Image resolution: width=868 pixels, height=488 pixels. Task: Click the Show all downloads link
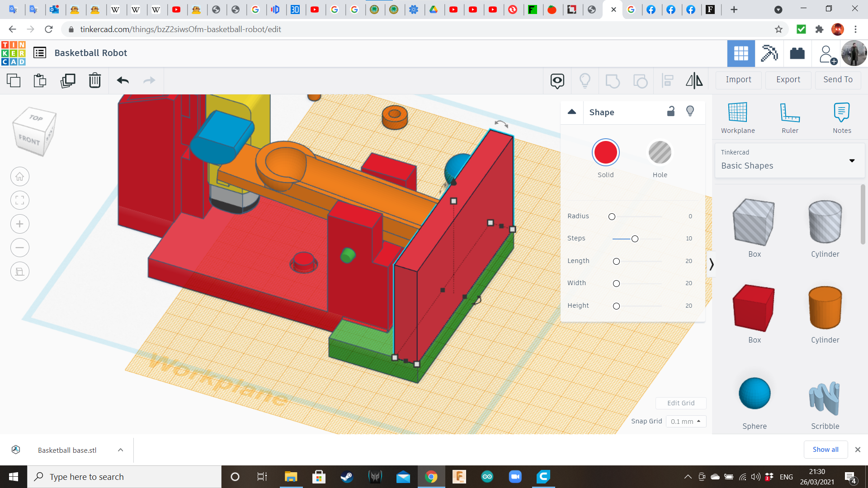[826, 449]
